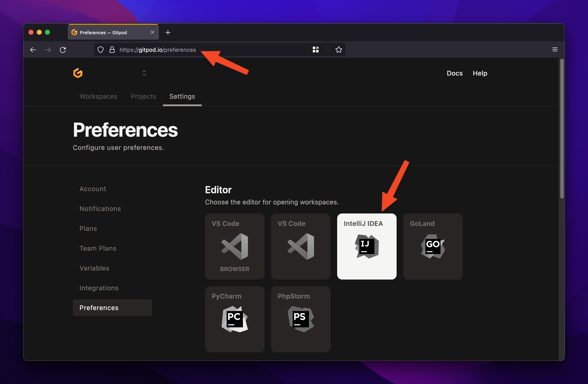Open Account settings in sidebar
The height and width of the screenshot is (384, 588).
pyautogui.click(x=93, y=189)
